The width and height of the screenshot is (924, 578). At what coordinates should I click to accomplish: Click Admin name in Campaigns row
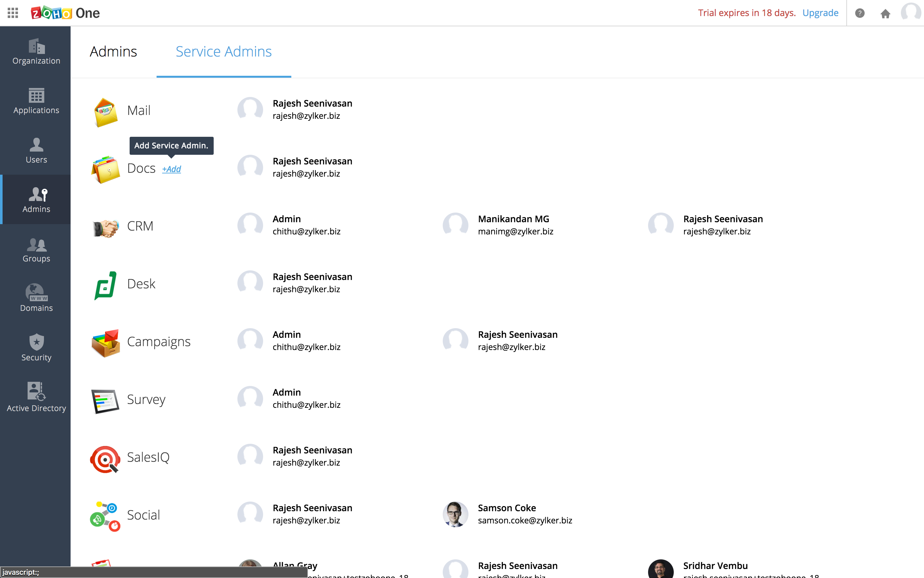(x=287, y=335)
